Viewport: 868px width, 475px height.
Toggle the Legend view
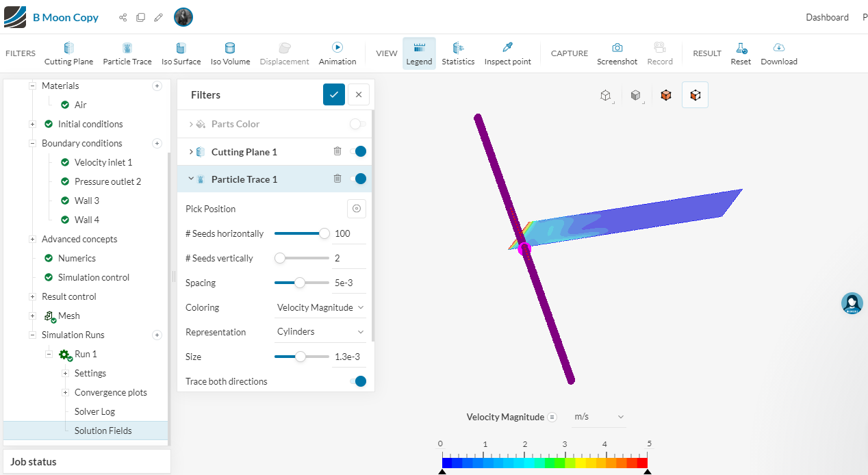pyautogui.click(x=419, y=53)
